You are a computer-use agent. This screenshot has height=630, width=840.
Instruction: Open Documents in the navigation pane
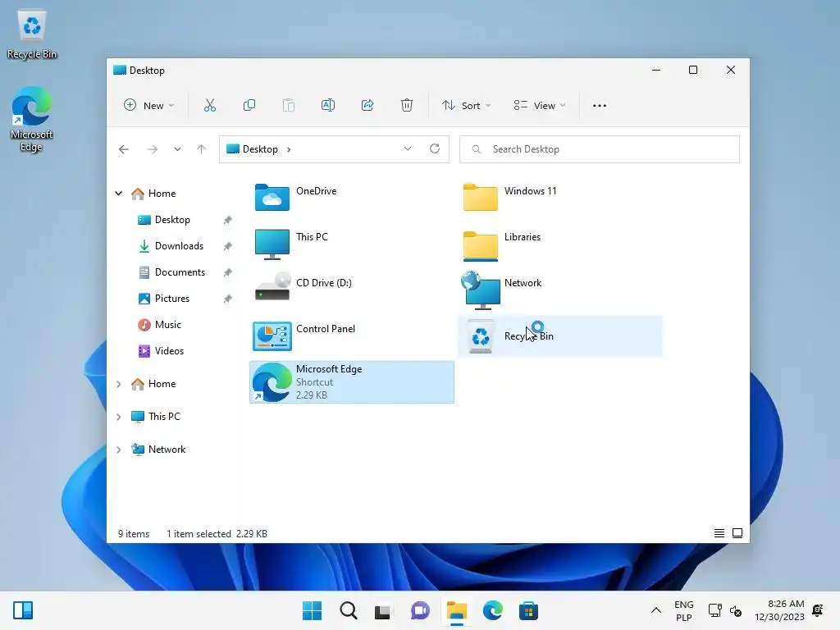coord(180,272)
